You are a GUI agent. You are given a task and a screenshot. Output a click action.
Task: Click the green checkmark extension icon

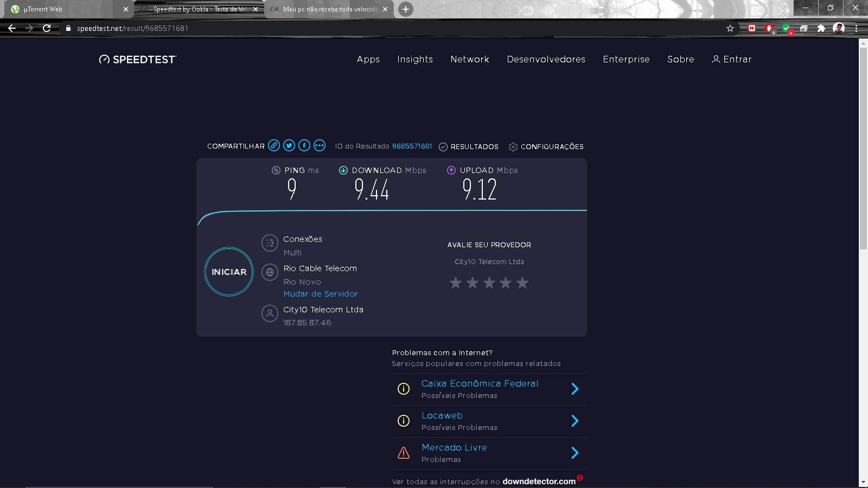[x=787, y=29]
